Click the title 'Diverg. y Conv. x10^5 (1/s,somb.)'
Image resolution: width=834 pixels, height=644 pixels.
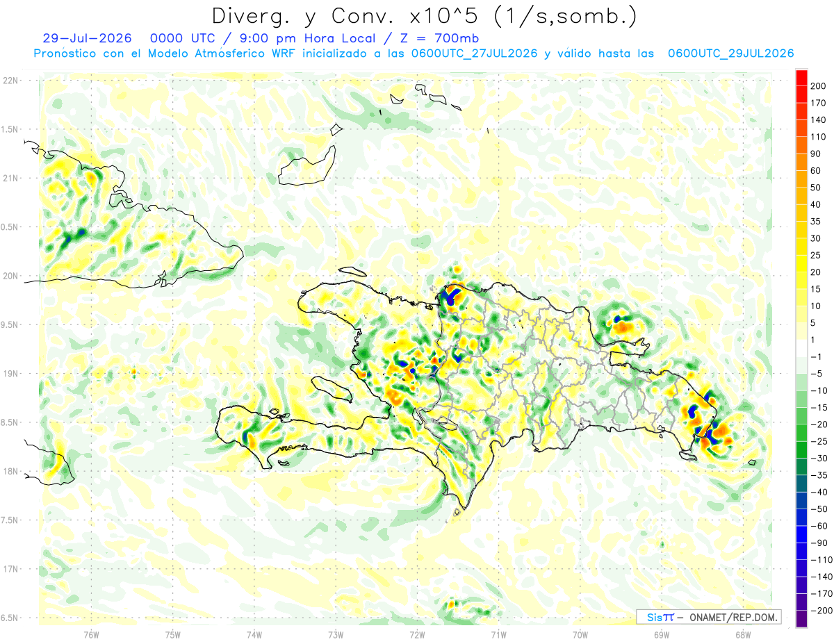point(424,16)
